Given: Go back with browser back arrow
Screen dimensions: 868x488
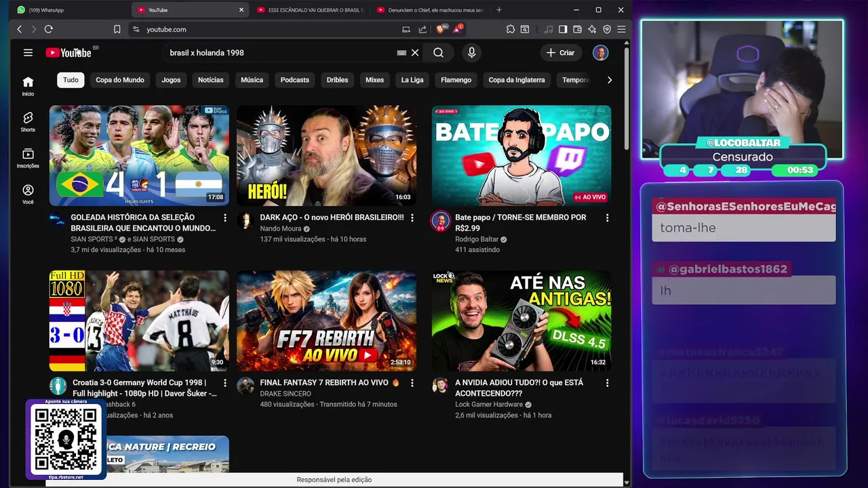Looking at the screenshot, I should pos(19,29).
